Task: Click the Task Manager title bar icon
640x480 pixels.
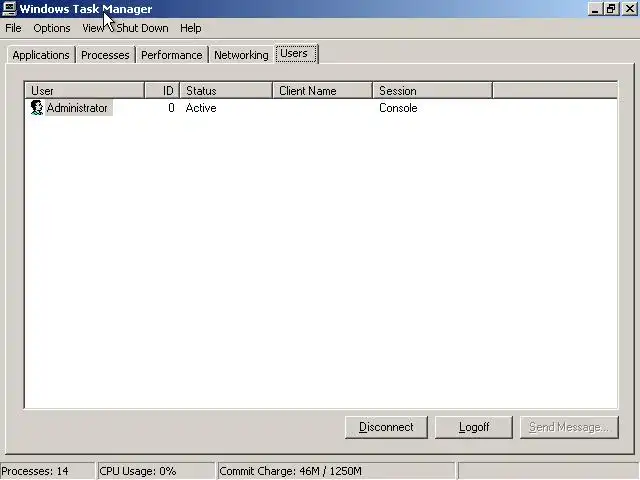Action: tap(9, 9)
